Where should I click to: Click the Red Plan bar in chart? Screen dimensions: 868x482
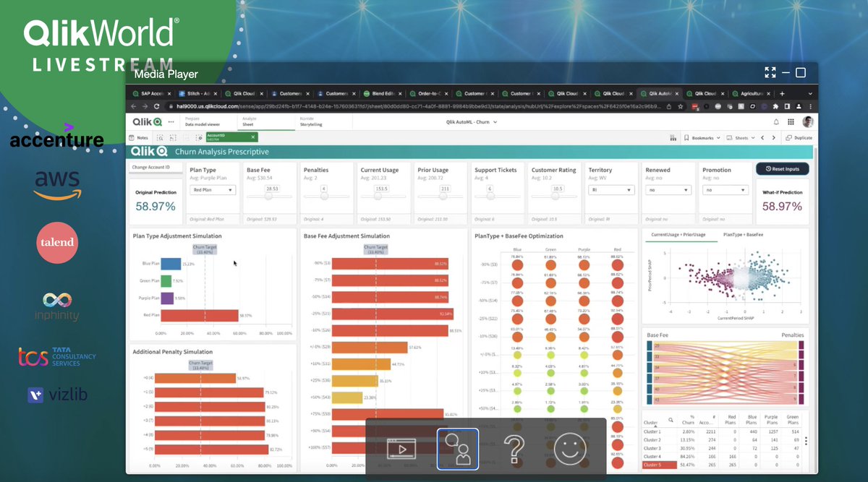pos(200,315)
